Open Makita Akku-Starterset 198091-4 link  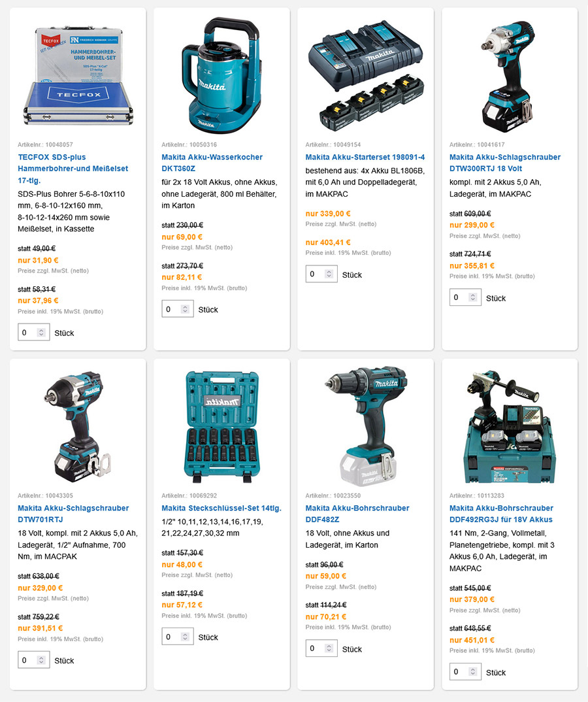tap(365, 157)
